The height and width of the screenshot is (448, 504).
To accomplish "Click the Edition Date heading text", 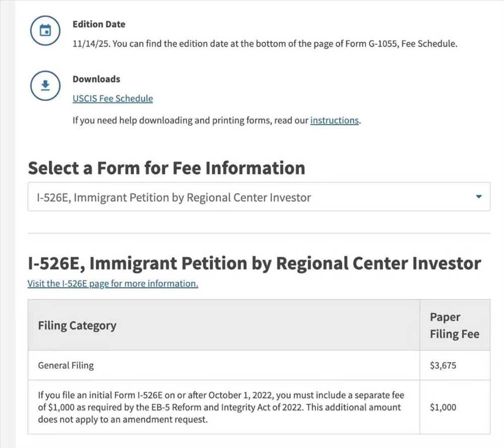I will [x=99, y=24].
